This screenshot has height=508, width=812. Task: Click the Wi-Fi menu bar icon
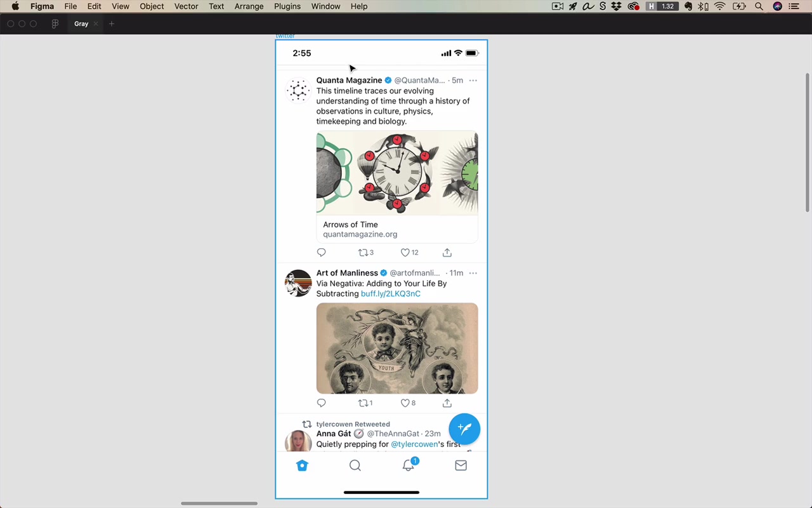[x=719, y=6]
